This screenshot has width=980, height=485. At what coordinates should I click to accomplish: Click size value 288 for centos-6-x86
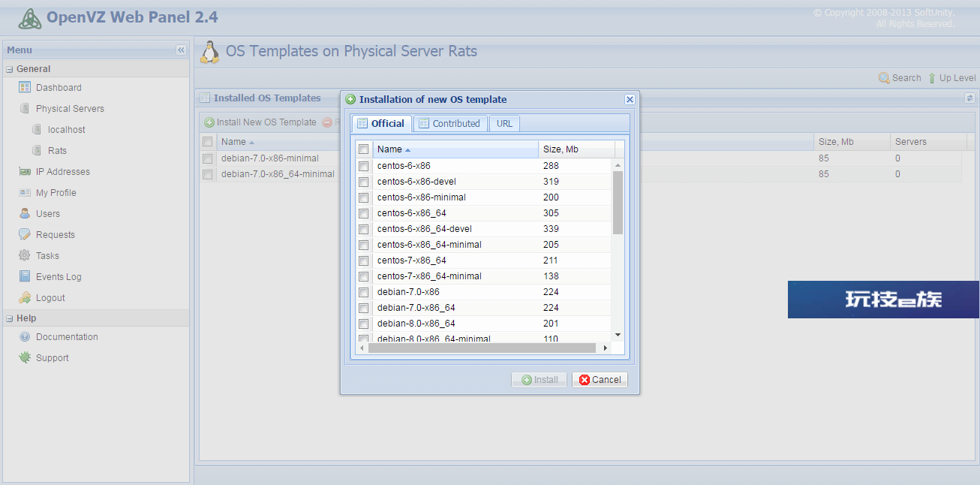coord(551,166)
